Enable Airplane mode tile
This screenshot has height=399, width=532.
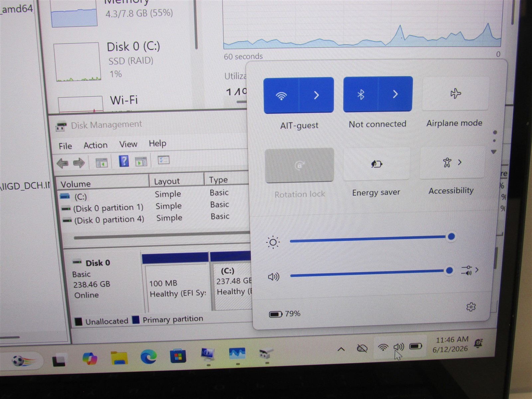click(x=456, y=93)
